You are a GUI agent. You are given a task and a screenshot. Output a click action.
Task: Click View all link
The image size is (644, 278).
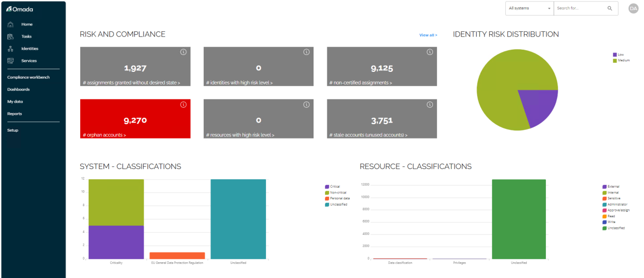428,35
